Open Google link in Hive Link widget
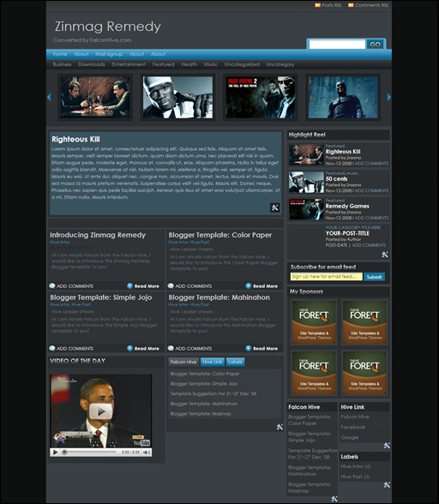 pos(350,437)
